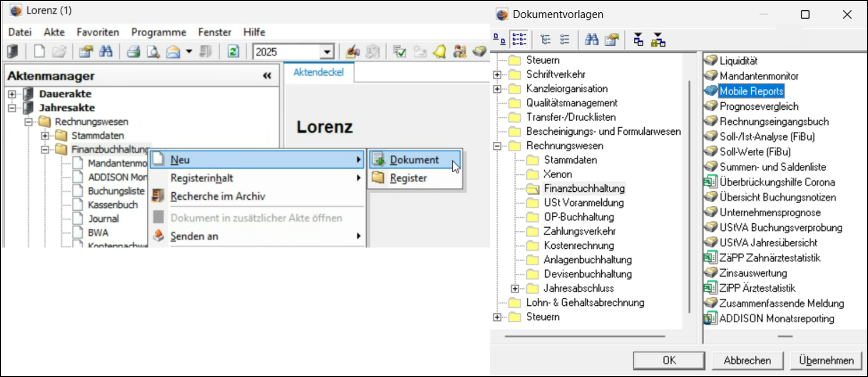Open the Aktendeckel tab

pyautogui.click(x=319, y=72)
